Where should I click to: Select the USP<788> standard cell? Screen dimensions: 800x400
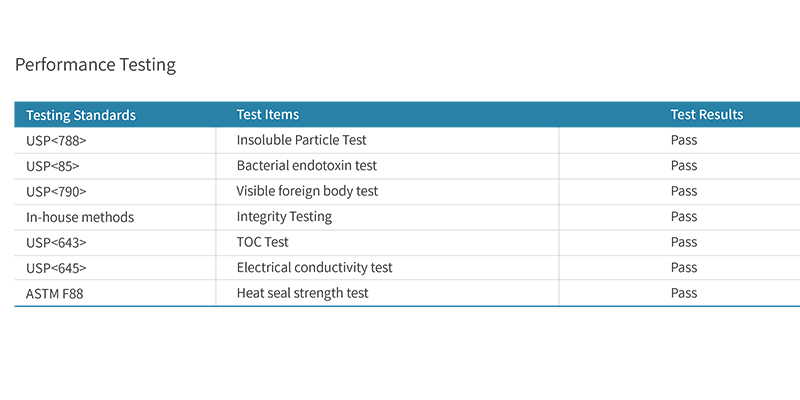(56, 140)
